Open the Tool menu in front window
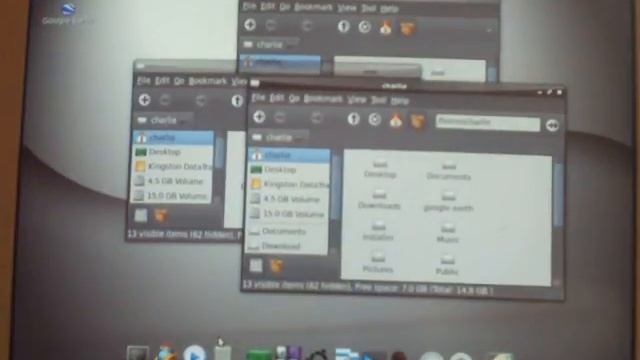Screen dimensions: 640x360 [x=378, y=100]
